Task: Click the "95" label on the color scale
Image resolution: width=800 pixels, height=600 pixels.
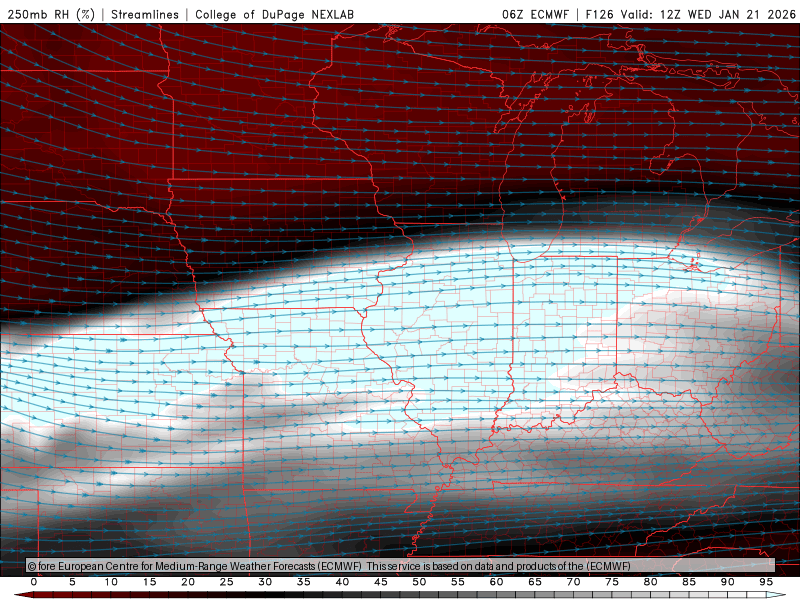Action: [x=766, y=582]
